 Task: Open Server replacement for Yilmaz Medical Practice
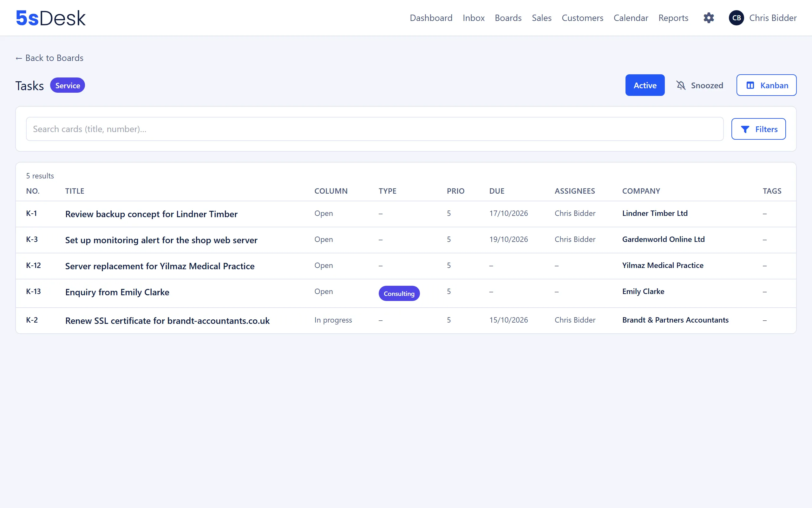point(160,266)
